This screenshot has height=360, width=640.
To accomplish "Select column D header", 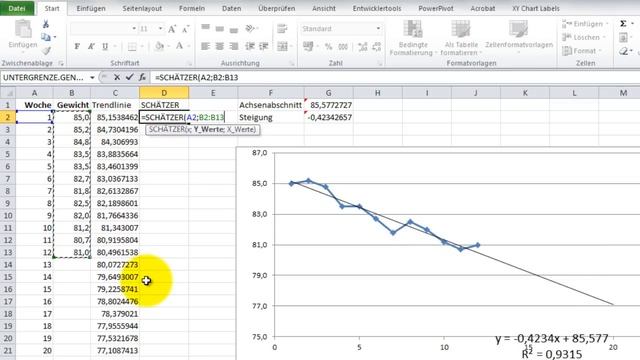I will [164, 93].
